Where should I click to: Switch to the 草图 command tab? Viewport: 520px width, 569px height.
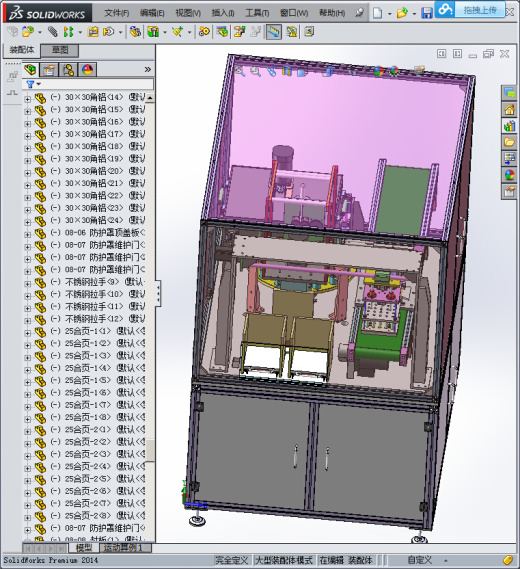[60, 50]
